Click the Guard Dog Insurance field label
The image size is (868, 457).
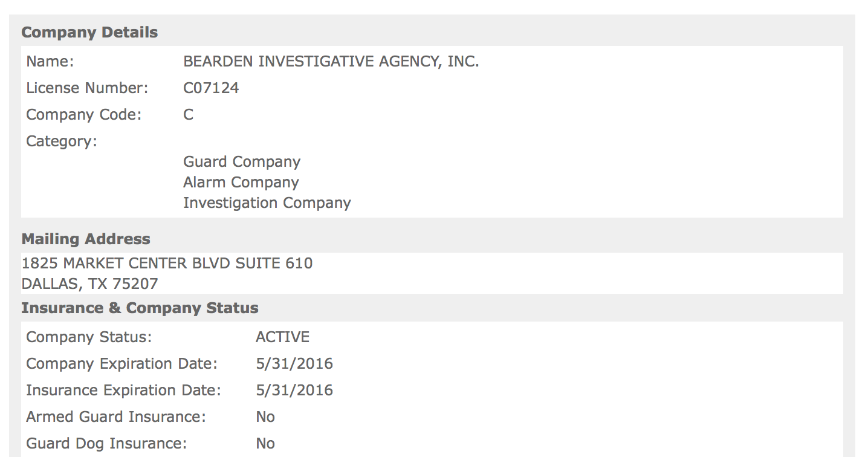coord(106,444)
